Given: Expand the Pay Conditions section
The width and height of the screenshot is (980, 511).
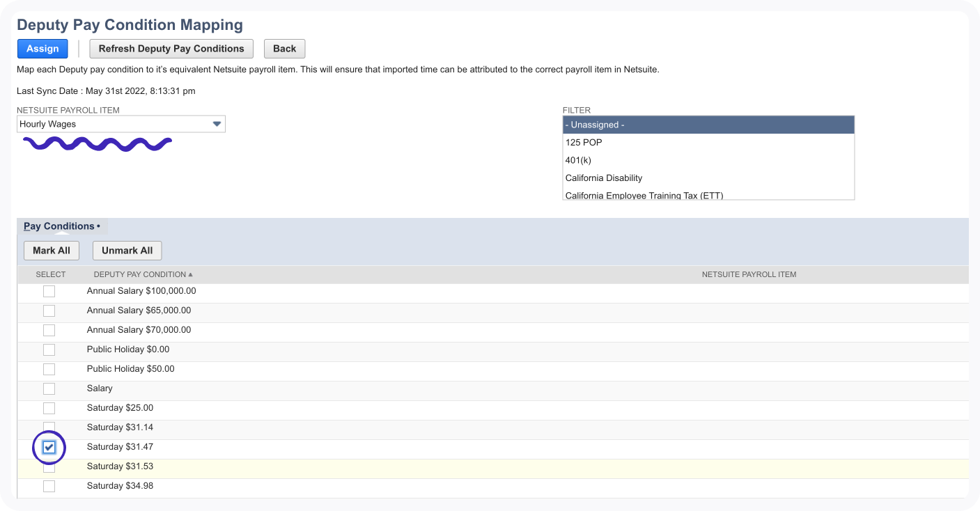Looking at the screenshot, I should (x=58, y=226).
